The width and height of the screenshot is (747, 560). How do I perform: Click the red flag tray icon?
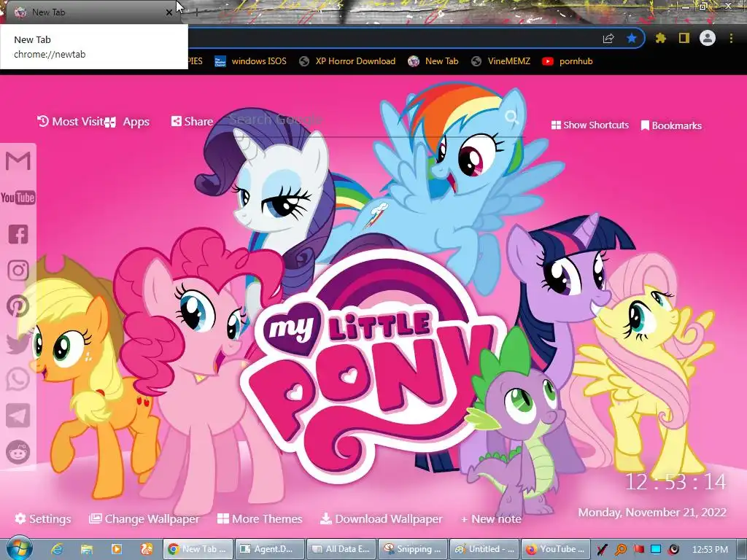639,549
